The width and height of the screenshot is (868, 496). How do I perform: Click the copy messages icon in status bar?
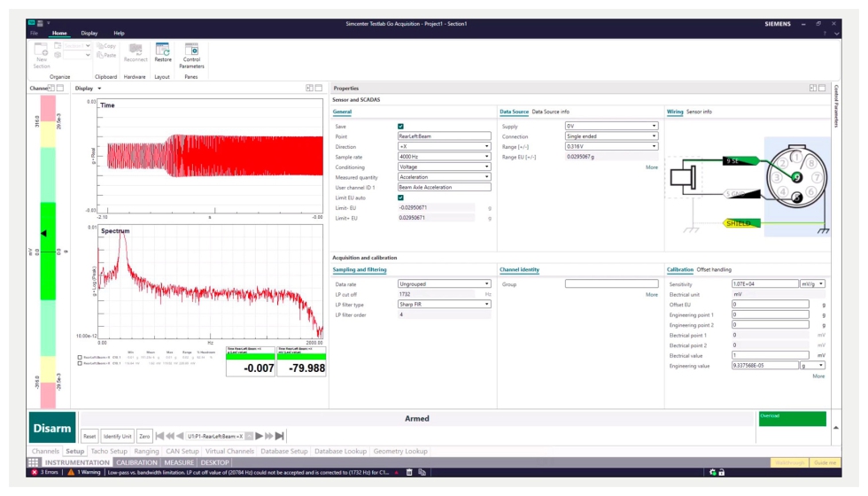422,472
